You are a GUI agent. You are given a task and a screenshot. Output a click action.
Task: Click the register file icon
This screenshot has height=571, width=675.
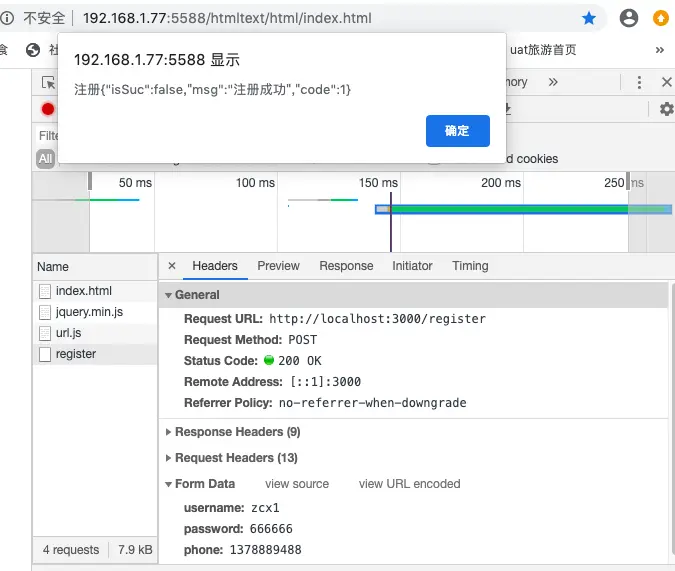[x=45, y=354]
